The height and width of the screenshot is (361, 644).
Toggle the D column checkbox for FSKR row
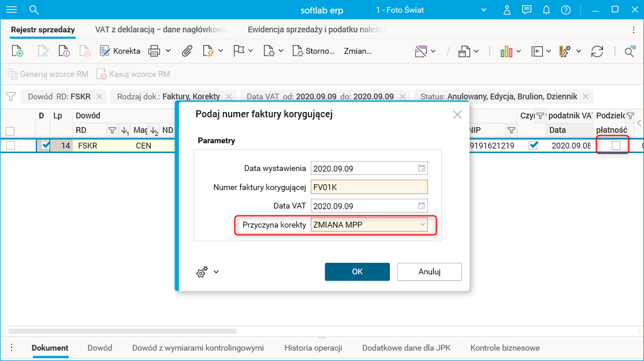point(46,146)
